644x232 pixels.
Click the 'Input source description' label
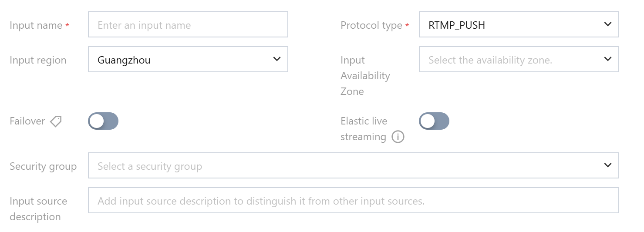38,209
